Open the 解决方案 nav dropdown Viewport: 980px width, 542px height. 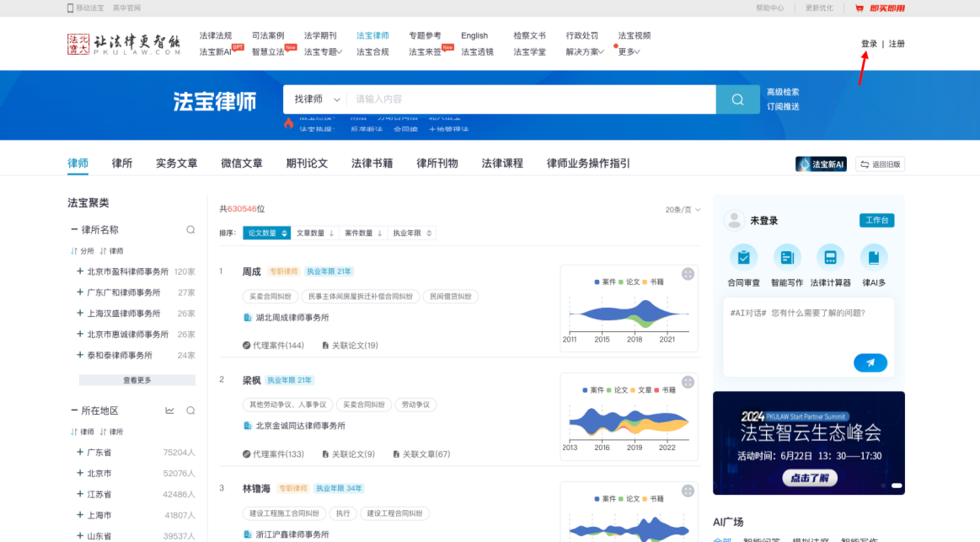[584, 52]
